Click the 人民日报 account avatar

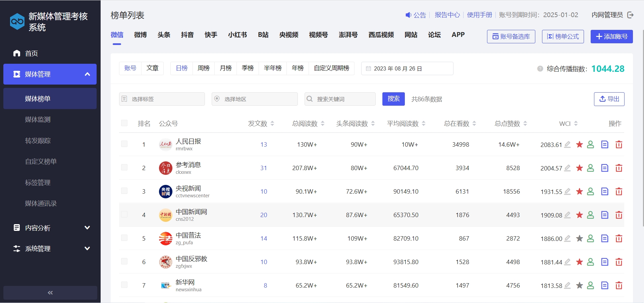point(165,145)
